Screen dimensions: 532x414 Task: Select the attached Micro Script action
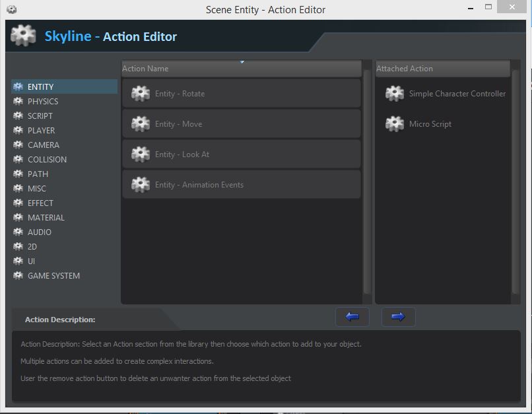click(442, 124)
